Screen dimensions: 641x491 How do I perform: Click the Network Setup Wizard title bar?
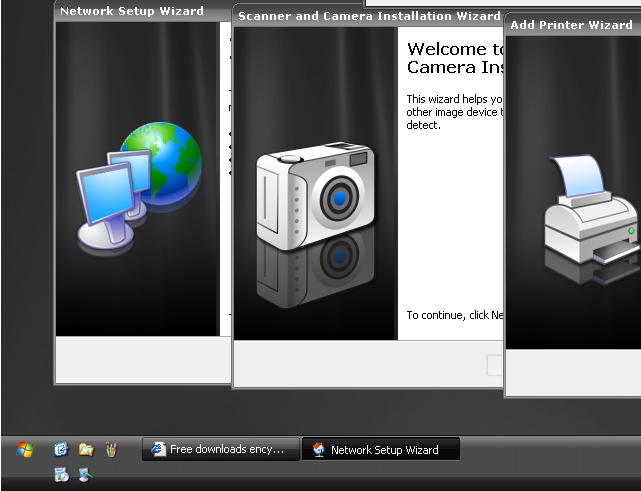143,11
